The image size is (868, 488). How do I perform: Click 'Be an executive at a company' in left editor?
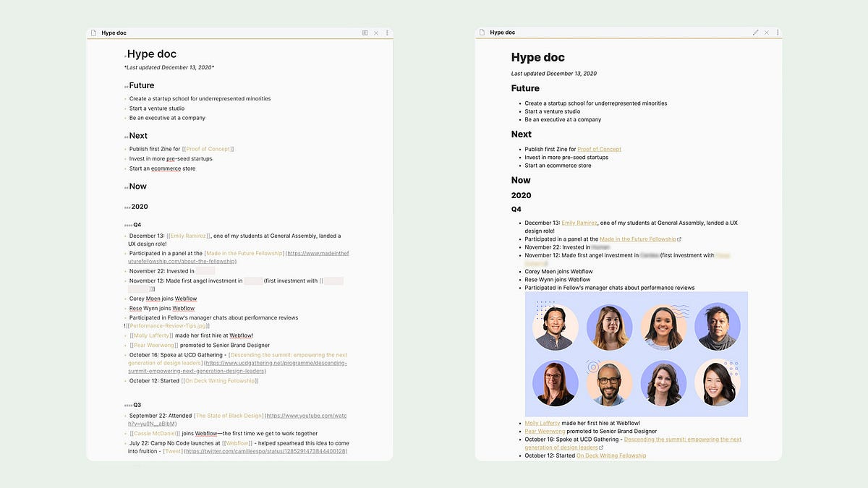click(167, 118)
